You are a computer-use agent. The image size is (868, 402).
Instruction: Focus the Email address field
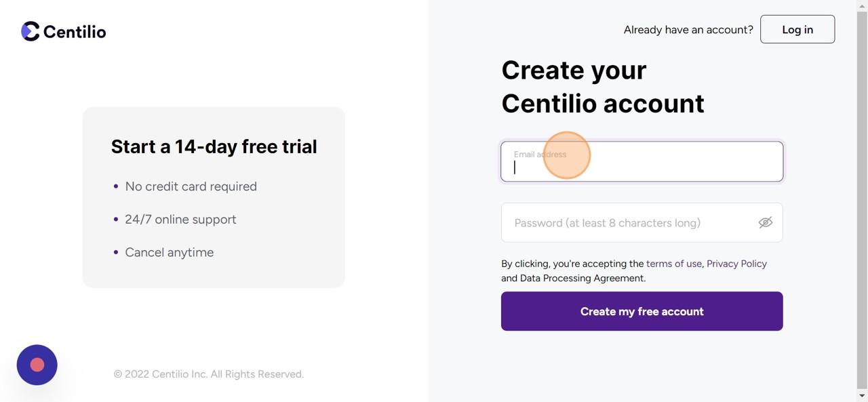[x=642, y=161]
